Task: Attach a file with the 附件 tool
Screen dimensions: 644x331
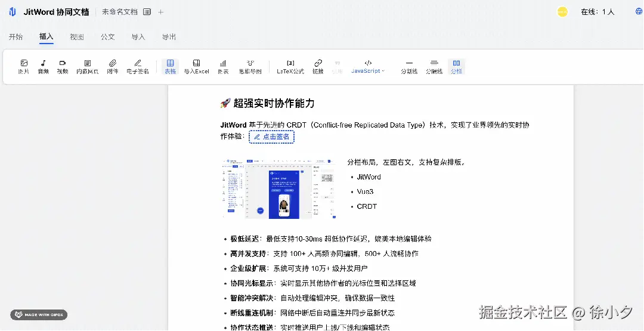Action: click(x=113, y=67)
